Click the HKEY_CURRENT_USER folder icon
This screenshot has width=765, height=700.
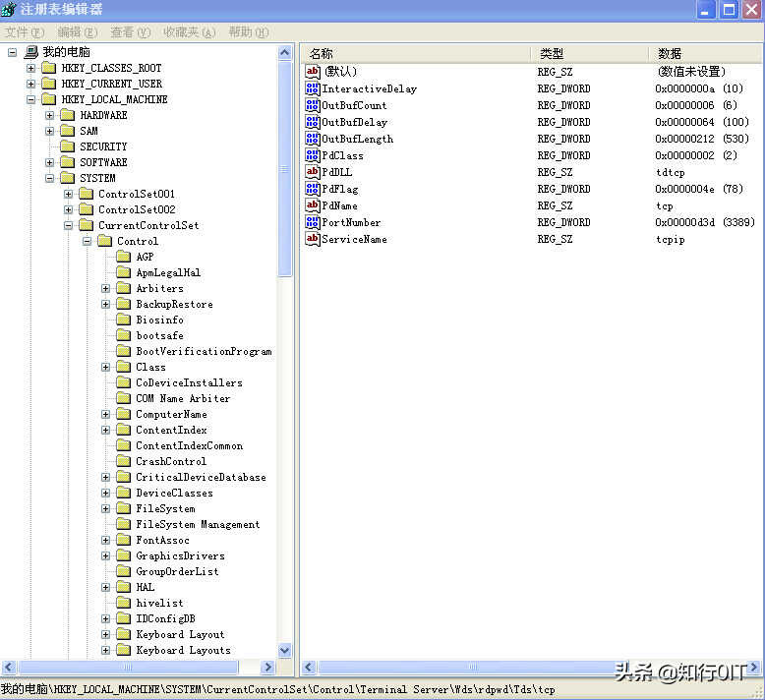[49, 84]
